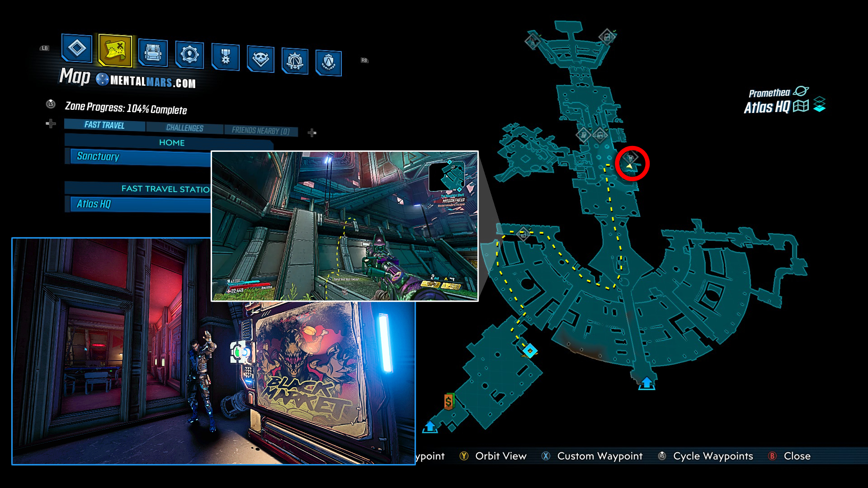Click the Map screen title
Viewport: 868px width, 488px height.
(75, 76)
